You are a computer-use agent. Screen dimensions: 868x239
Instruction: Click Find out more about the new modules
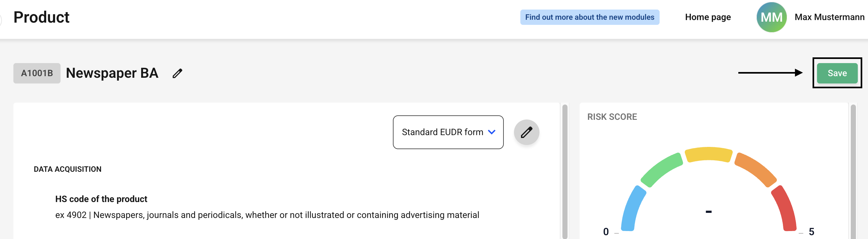click(589, 17)
